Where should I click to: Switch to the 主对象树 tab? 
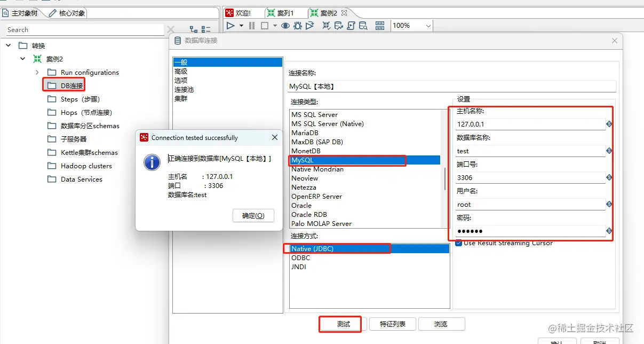pos(22,13)
